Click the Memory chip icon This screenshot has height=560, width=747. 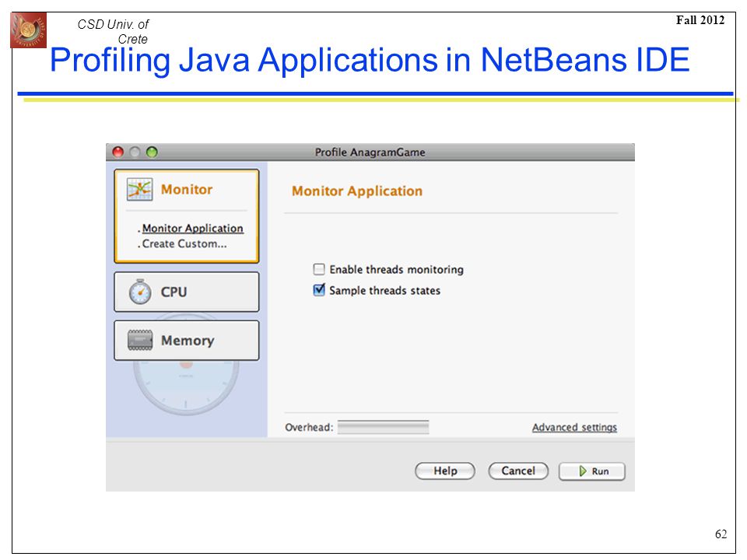(x=140, y=340)
